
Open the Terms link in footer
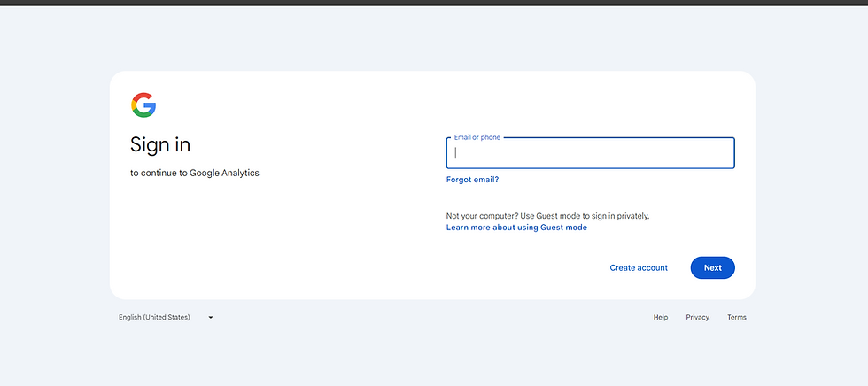coord(736,318)
